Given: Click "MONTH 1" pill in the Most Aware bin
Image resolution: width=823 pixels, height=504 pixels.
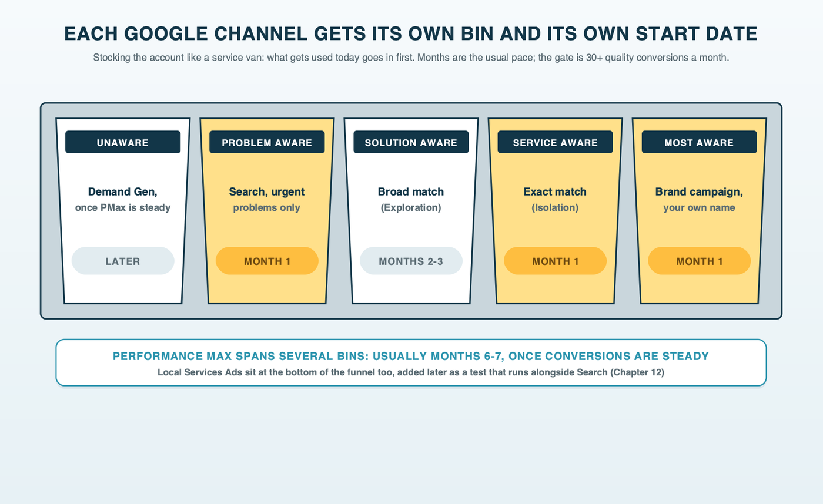Looking at the screenshot, I should pos(699,261).
